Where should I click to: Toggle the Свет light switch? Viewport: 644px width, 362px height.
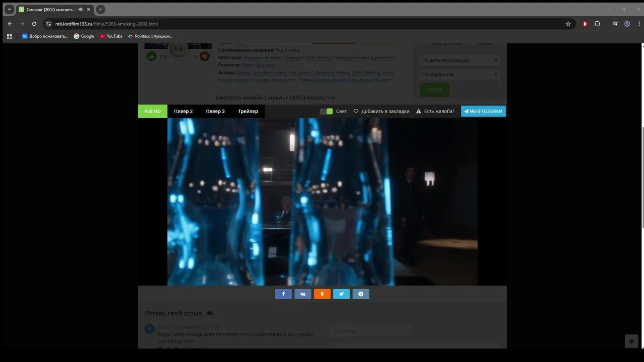coord(327,111)
